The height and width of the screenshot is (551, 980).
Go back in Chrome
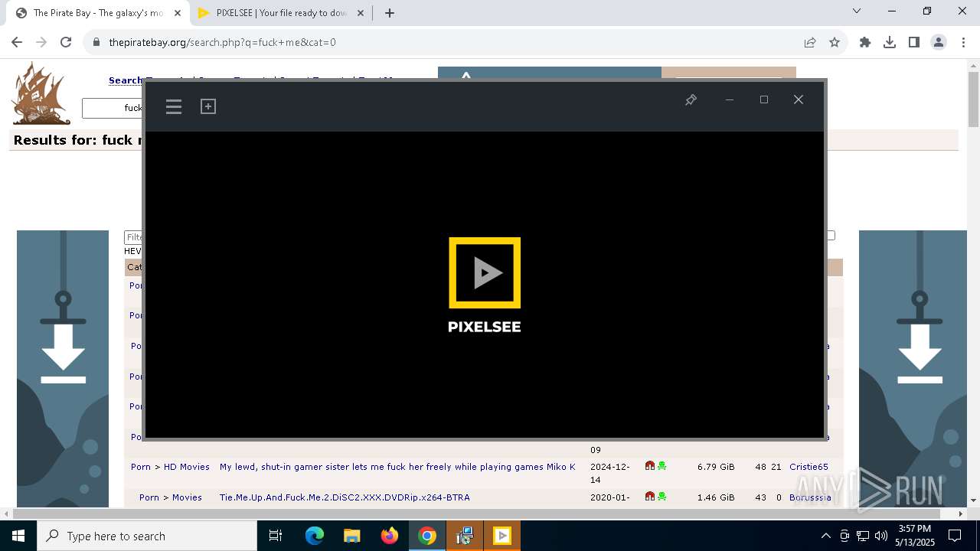pos(17,42)
